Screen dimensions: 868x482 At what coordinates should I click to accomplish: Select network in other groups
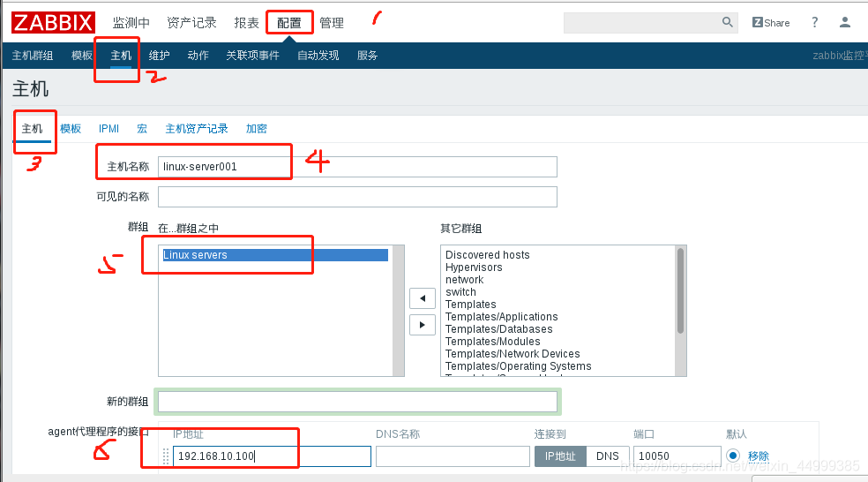click(x=465, y=280)
